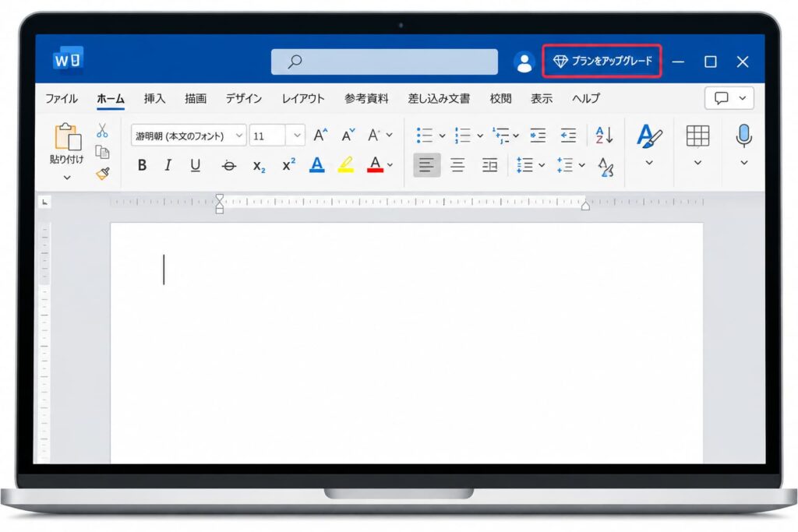The height and width of the screenshot is (532, 798).
Task: Align text left
Action: (x=426, y=165)
